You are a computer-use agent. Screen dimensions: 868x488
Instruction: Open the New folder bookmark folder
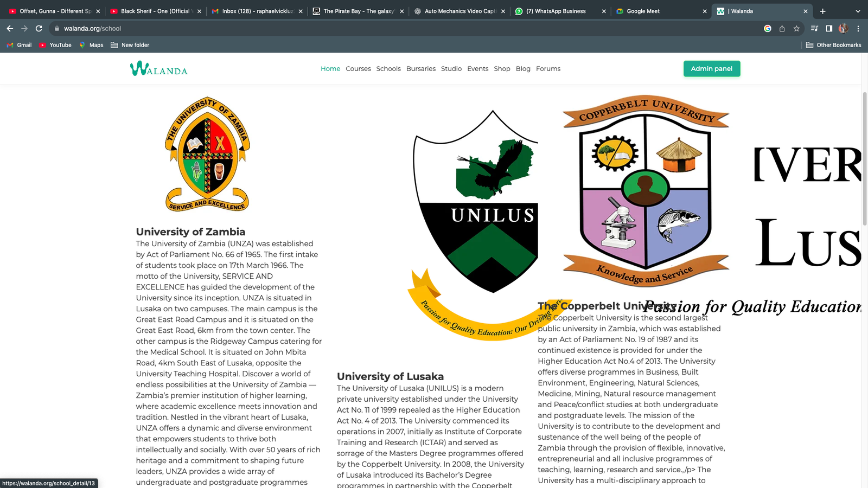click(x=130, y=45)
